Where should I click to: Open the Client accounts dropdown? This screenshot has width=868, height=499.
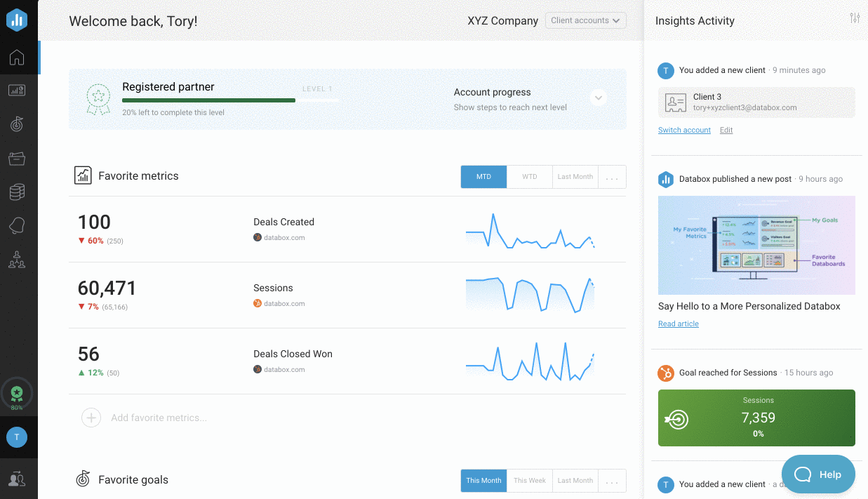586,20
